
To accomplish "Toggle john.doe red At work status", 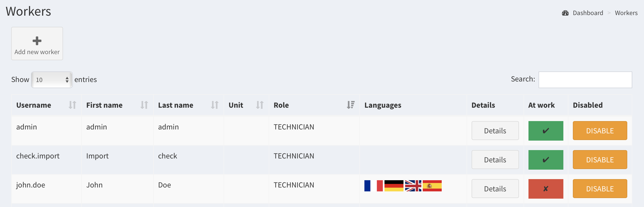I will point(546,189).
